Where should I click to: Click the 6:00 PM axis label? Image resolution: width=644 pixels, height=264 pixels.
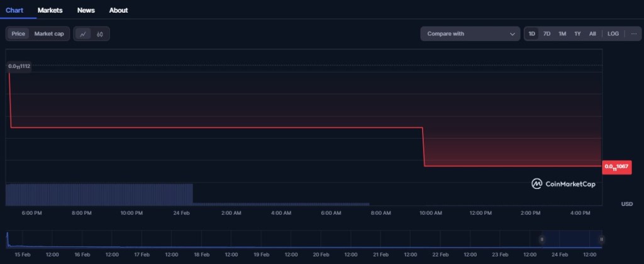31,213
